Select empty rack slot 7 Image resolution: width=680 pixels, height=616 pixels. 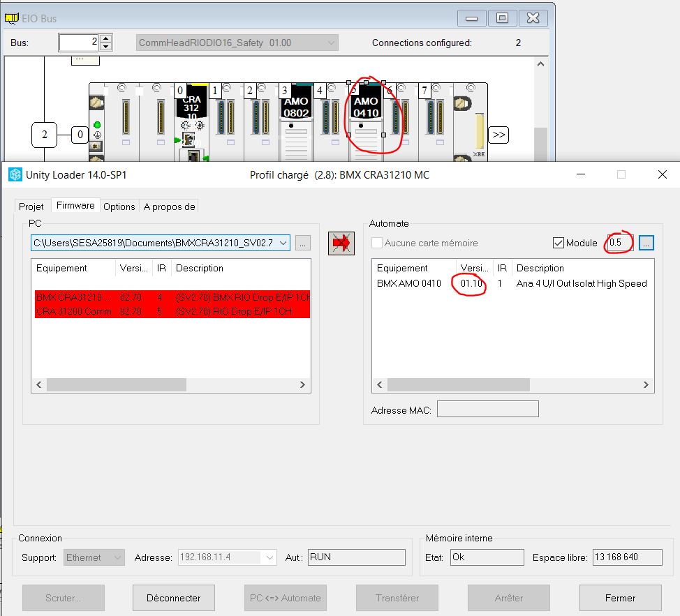(436, 122)
